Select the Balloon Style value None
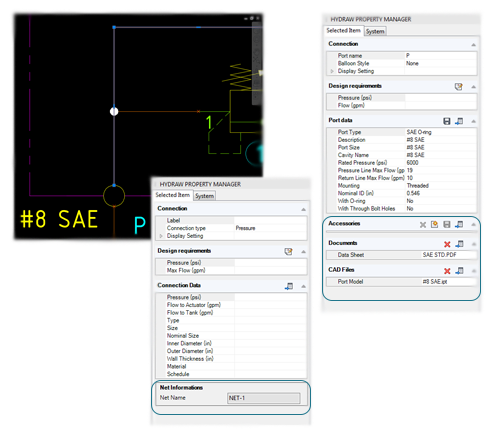Image resolution: width=490 pixels, height=438 pixels. tap(412, 63)
